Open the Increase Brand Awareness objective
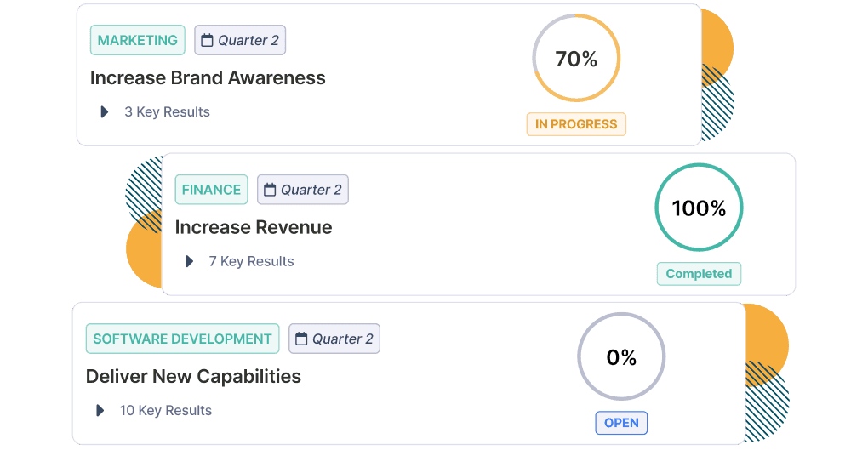868x473 pixels. pyautogui.click(x=208, y=77)
